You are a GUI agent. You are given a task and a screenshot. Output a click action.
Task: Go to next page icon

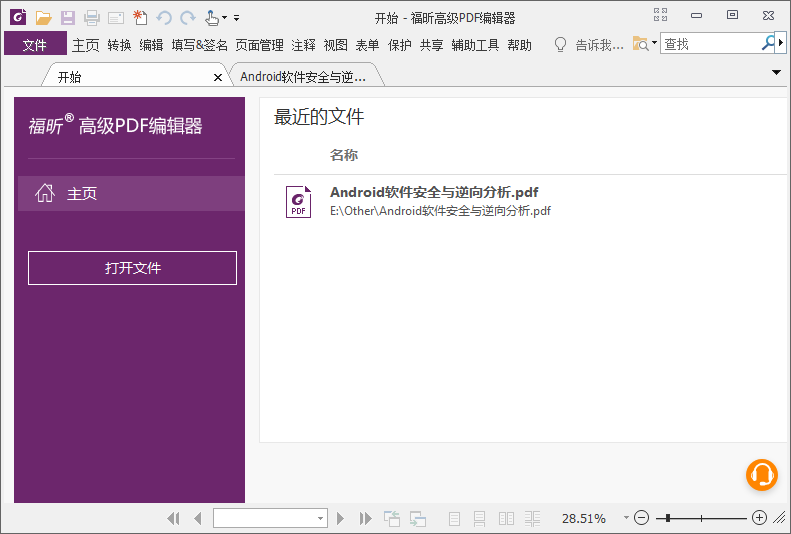(x=341, y=518)
